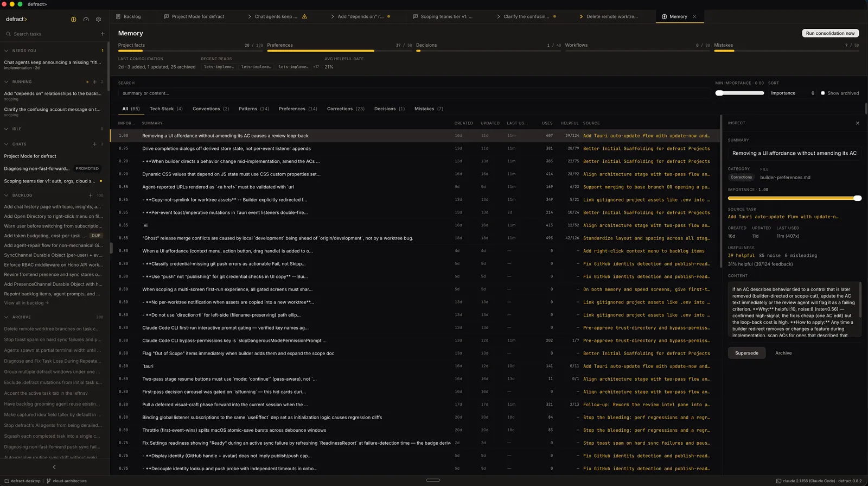Click Run consolidation now button
Image resolution: width=868 pixels, height=486 pixels.
click(x=830, y=33)
